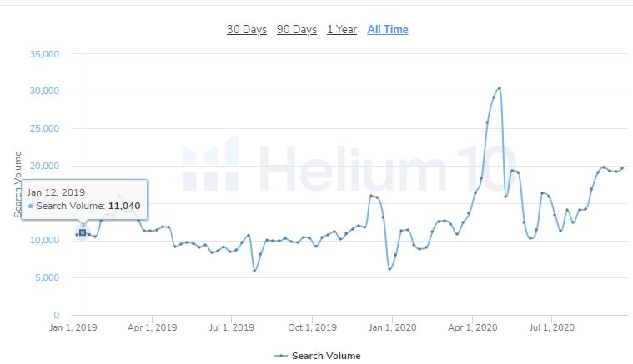Show the 1 Year range

click(342, 30)
